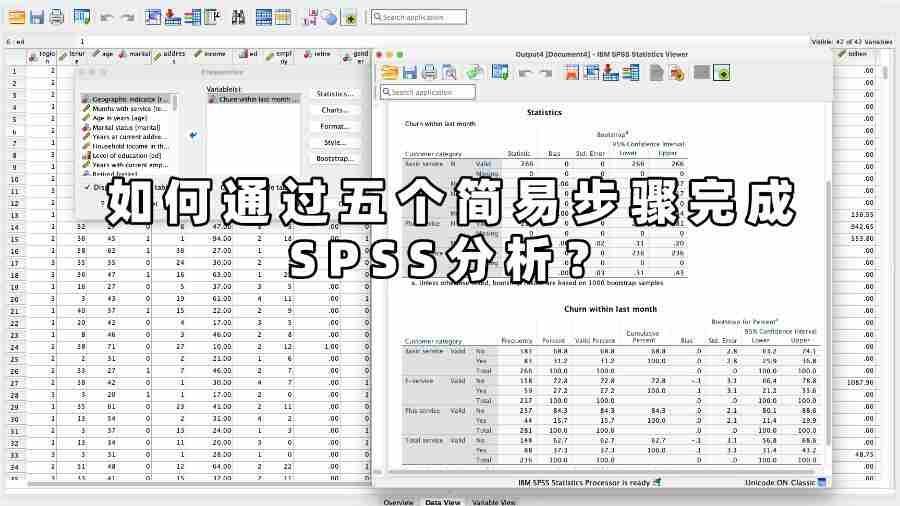Click the Undo arrow in Data Editor toolbar
This screenshot has width=900, height=506.
pos(107,17)
